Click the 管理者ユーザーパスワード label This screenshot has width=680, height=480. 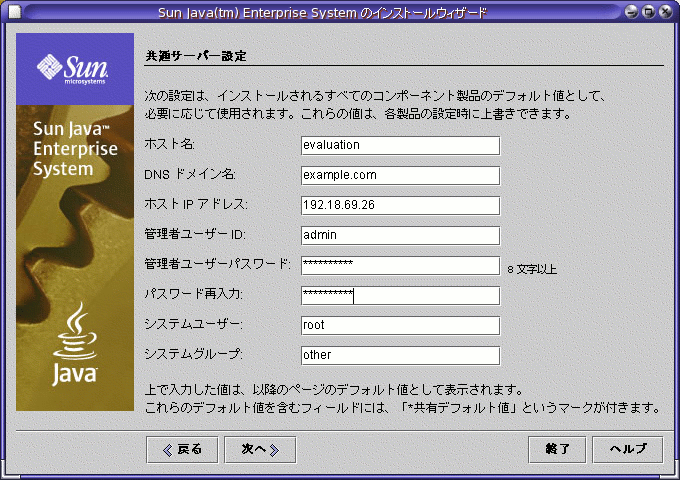click(218, 264)
